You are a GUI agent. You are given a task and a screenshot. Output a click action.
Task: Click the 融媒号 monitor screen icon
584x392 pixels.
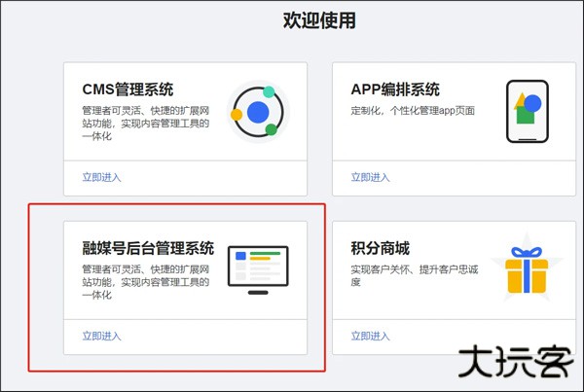click(257, 268)
